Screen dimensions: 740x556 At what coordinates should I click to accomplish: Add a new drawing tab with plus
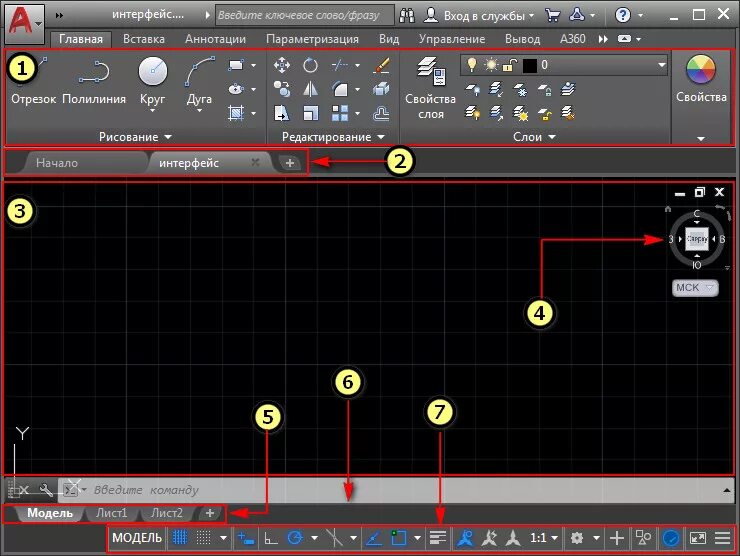point(290,163)
